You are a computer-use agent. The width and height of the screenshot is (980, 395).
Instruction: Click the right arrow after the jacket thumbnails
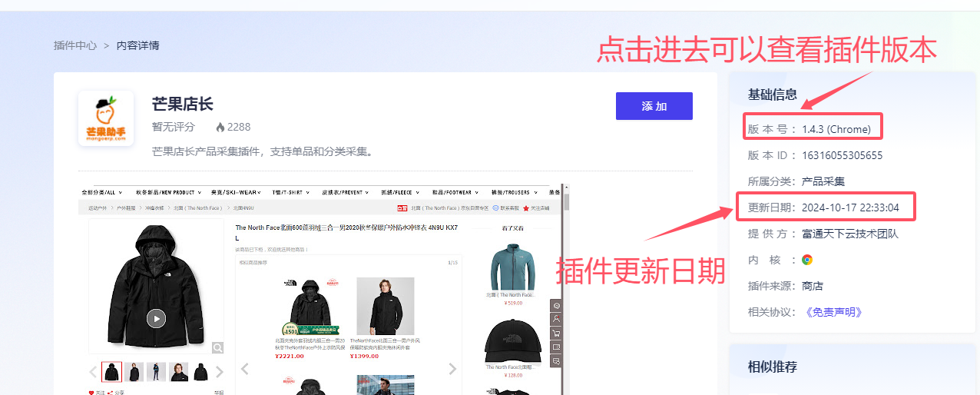[x=219, y=372]
